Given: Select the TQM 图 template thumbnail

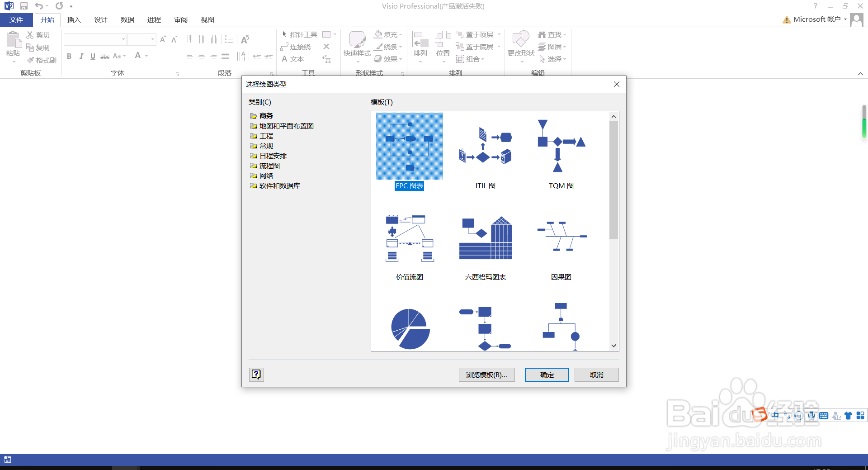Looking at the screenshot, I should point(561,145).
